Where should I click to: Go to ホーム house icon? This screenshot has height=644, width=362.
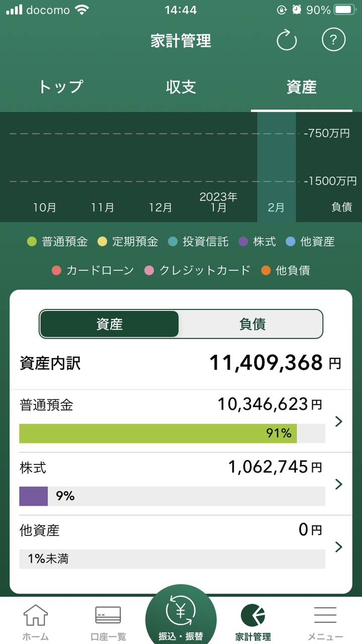point(36,616)
